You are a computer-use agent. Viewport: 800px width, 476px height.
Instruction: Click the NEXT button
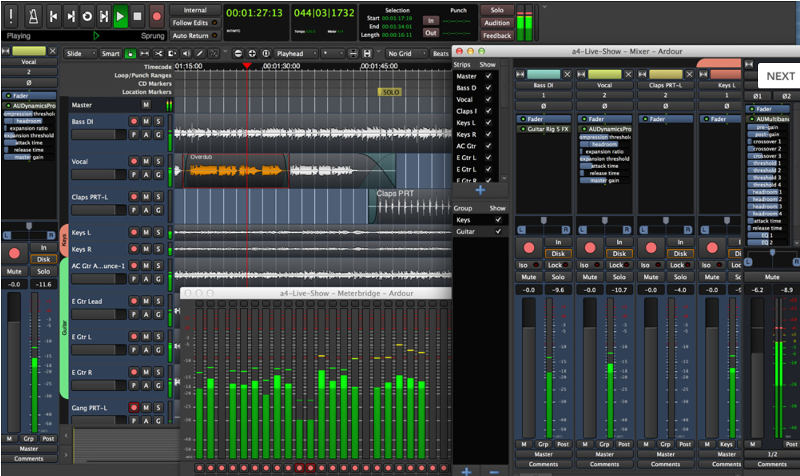click(x=780, y=76)
